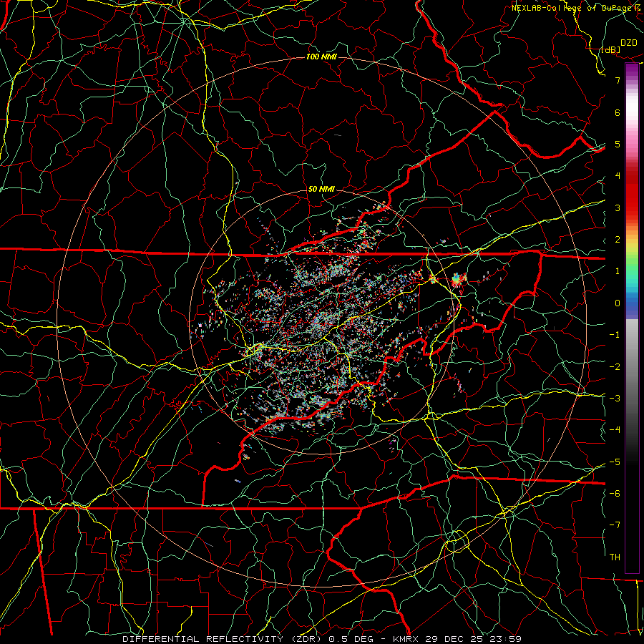Click the vertical ZDR color scale bar
Image resolution: width=644 pixels, height=644 pixels.
632,318
